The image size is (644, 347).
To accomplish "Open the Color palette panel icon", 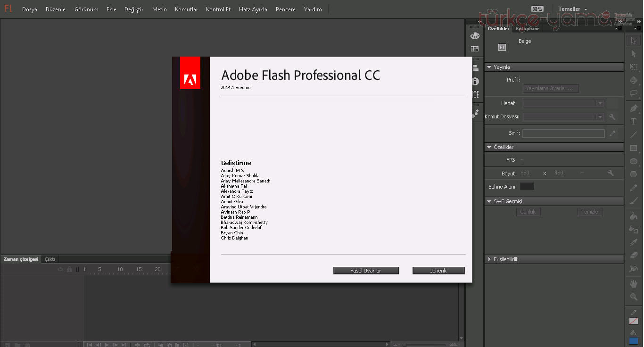I will 475,36.
